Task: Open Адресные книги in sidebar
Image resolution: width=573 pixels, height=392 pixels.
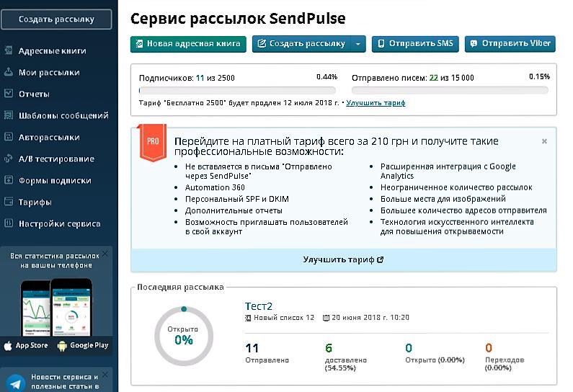Action: (x=53, y=50)
